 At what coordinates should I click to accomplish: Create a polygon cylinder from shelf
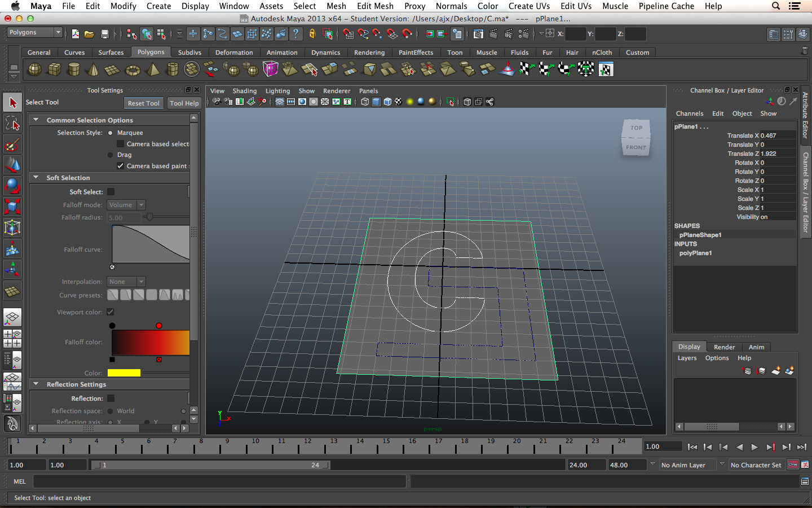(74, 69)
